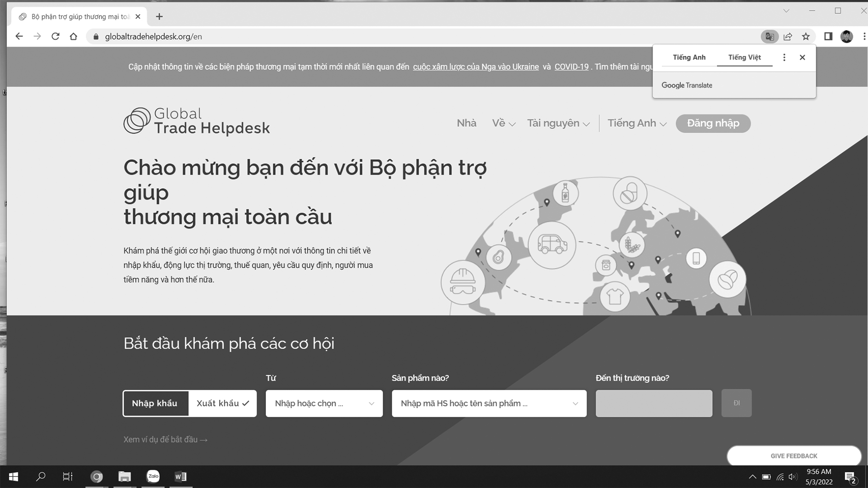Screen dimensions: 868x488
Task: Bookmark this page with the star icon
Action: tap(806, 37)
